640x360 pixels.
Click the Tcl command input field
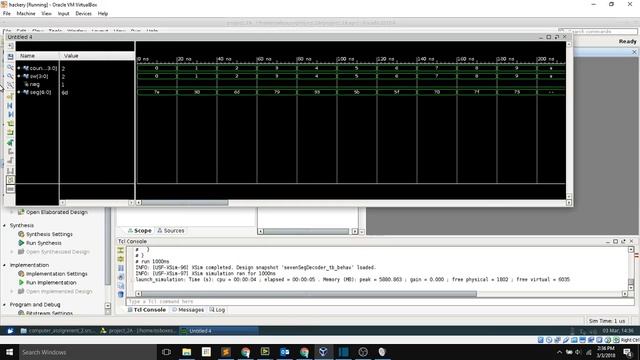pyautogui.click(x=380, y=302)
